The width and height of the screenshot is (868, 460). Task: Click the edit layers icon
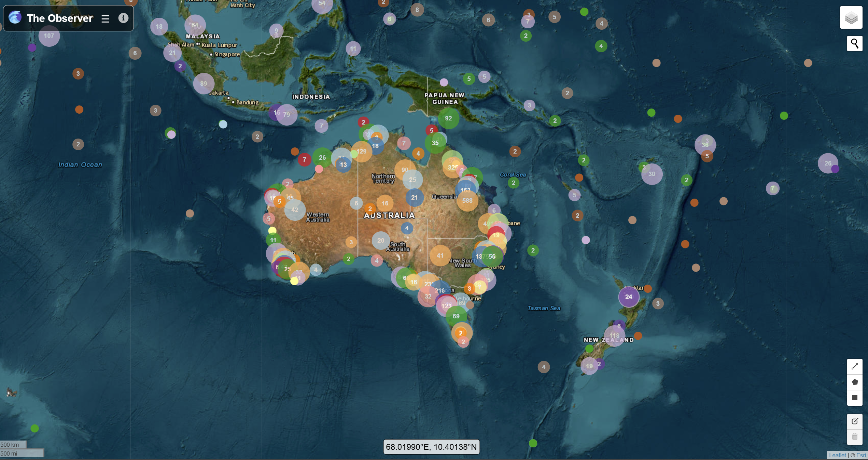[x=855, y=421]
